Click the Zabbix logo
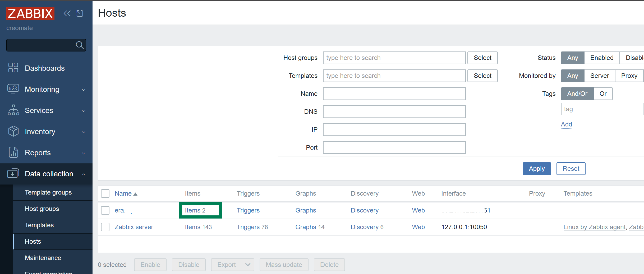644x274 pixels. point(30,13)
